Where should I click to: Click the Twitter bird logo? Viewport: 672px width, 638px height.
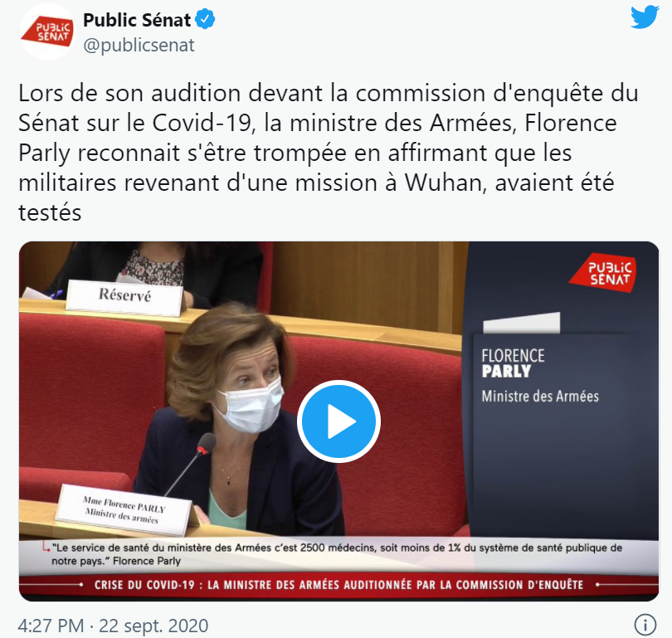coord(645,17)
